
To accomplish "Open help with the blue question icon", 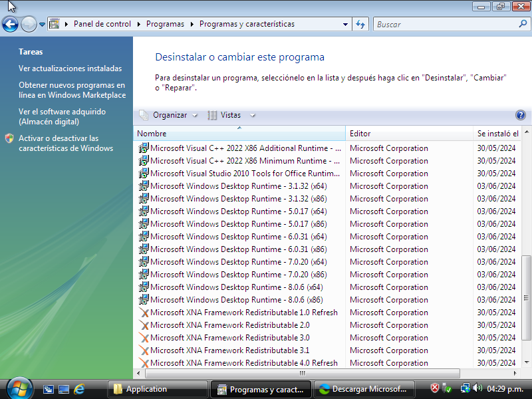I will (x=521, y=115).
